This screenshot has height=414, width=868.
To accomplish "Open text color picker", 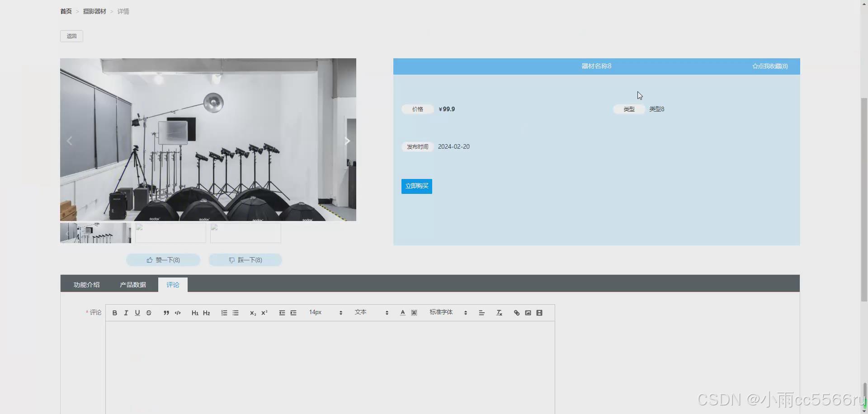I will (x=403, y=313).
